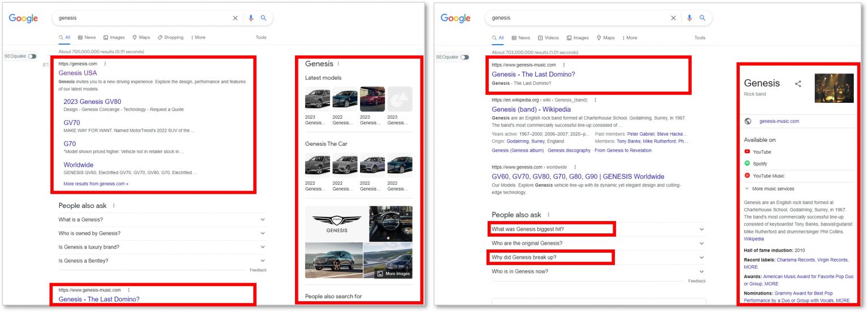The height and width of the screenshot is (312, 868).
Task: Open Shopping tab in left window
Action: click(171, 37)
